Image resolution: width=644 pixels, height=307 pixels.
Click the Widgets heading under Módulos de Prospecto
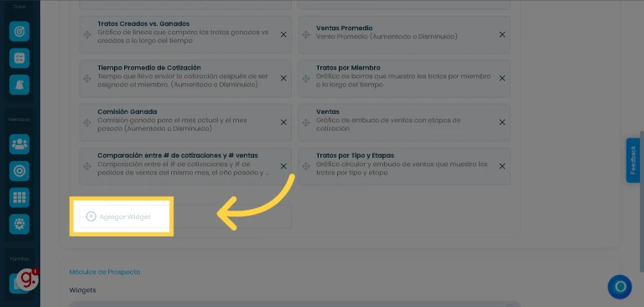pos(82,290)
